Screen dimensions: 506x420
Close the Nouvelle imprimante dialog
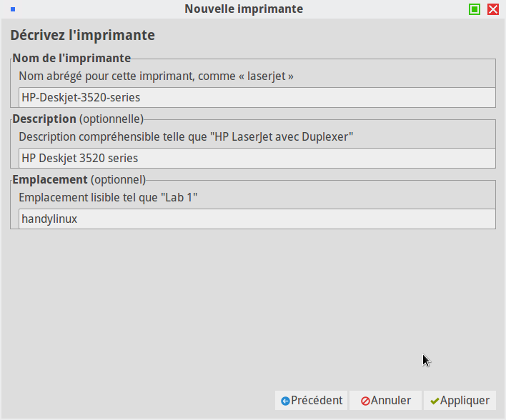coord(493,9)
